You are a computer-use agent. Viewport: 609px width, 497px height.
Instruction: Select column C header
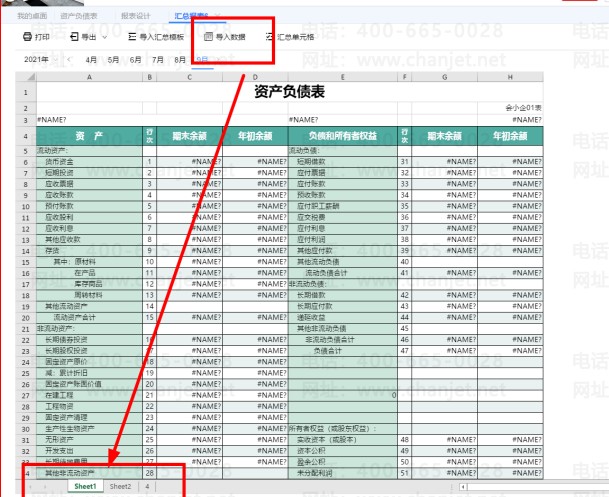pos(190,77)
